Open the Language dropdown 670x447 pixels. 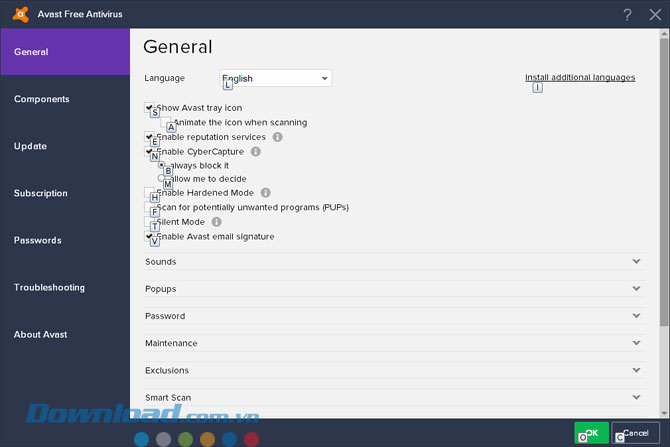pos(276,78)
